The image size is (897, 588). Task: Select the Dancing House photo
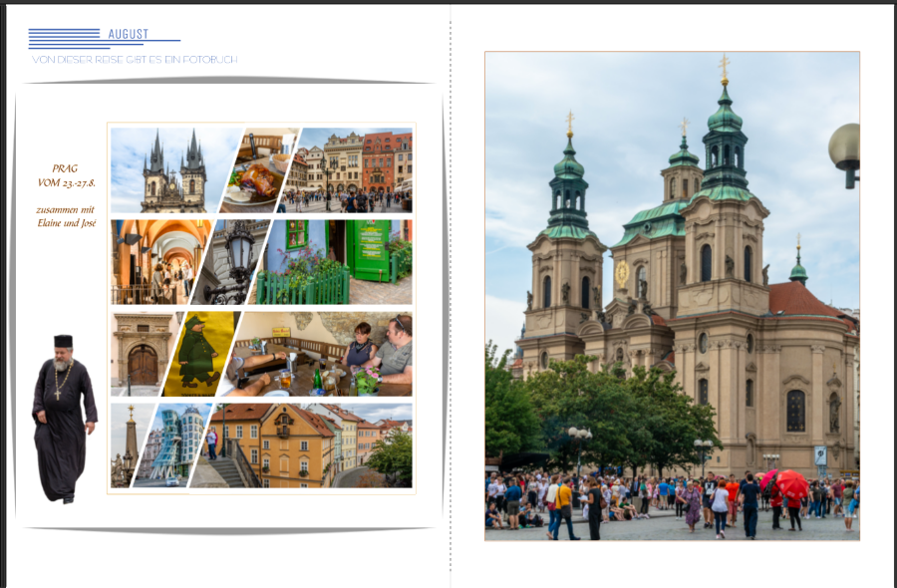(176, 445)
